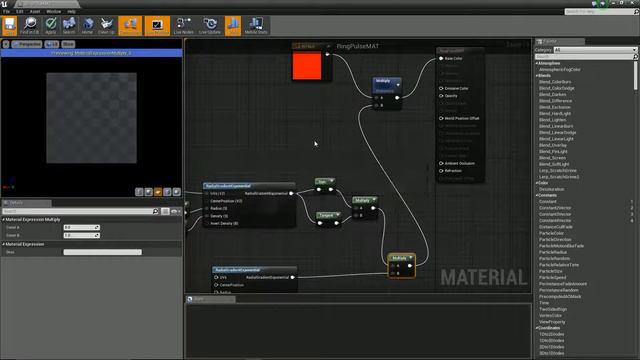The height and width of the screenshot is (360, 640).
Task: Open the viewport options arrow beside Perspective
Action: [x=6, y=44]
